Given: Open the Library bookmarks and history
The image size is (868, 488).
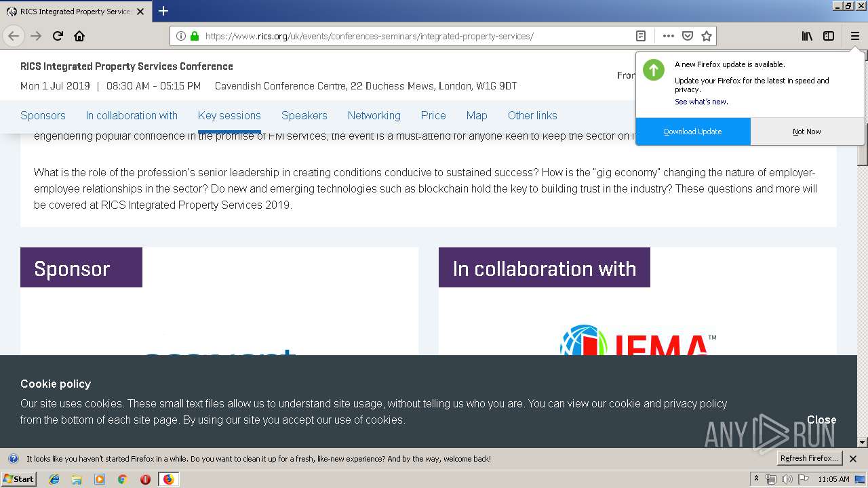Looking at the screenshot, I should (x=807, y=36).
